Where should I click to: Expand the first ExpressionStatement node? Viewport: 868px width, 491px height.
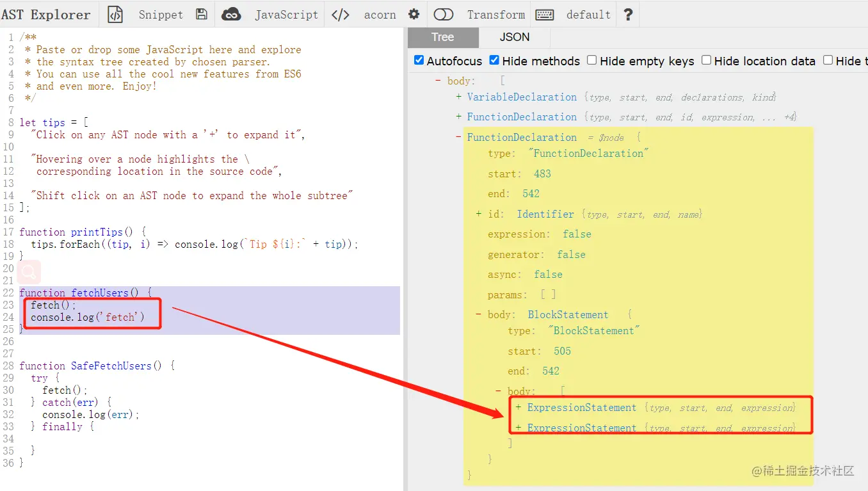tap(518, 408)
